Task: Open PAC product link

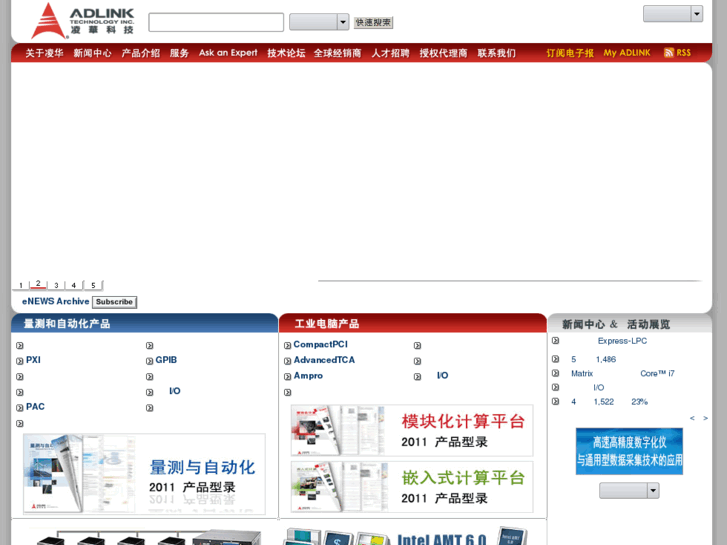Action: click(35, 407)
